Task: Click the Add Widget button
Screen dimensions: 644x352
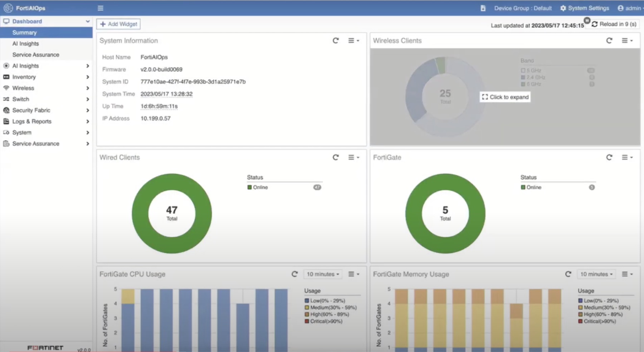Action: 118,24
